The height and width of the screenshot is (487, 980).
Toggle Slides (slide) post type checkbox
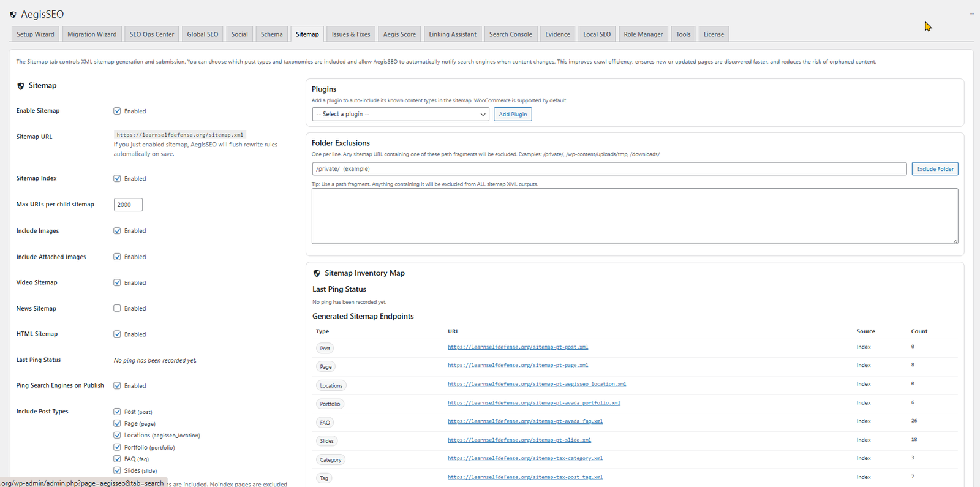coord(117,470)
